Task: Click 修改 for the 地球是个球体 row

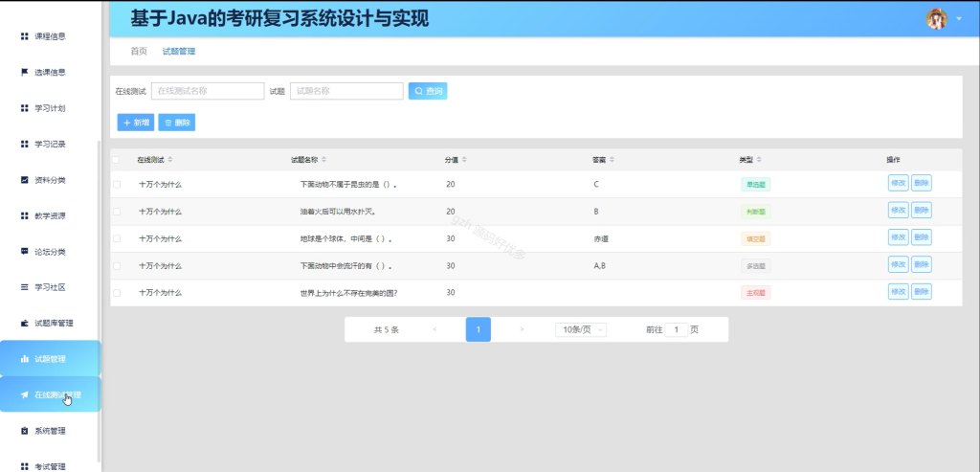Action: tap(898, 236)
